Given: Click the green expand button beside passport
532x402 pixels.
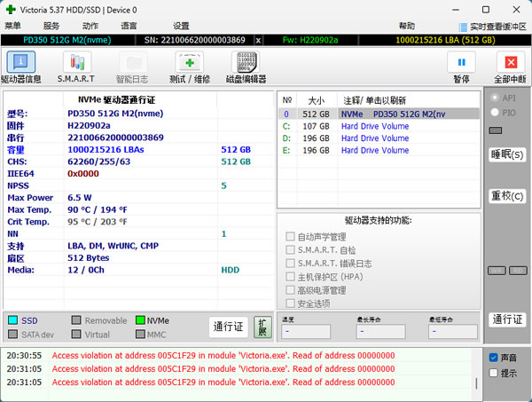Looking at the screenshot, I should tap(262, 327).
